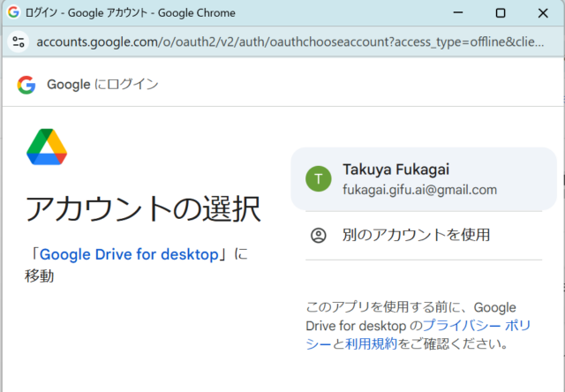This screenshot has height=392, width=565.
Task: Minimize the Chrome window
Action: point(457,12)
